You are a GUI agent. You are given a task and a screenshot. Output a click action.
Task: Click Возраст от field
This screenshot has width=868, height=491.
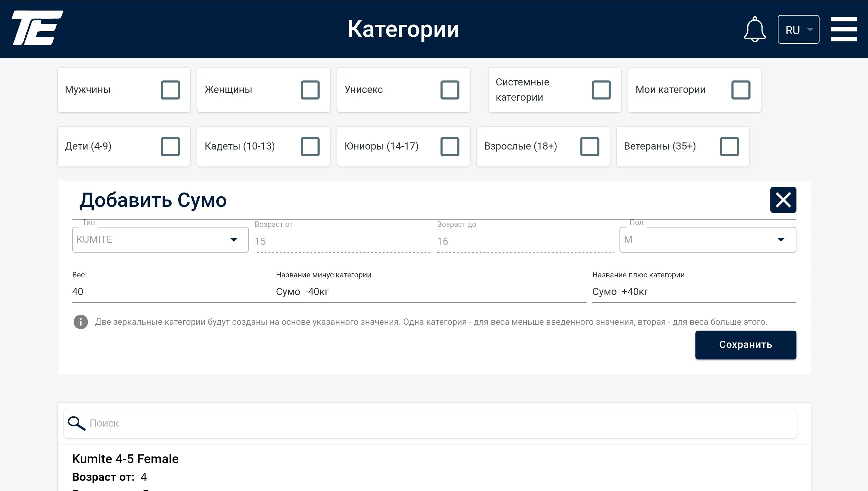coord(343,241)
